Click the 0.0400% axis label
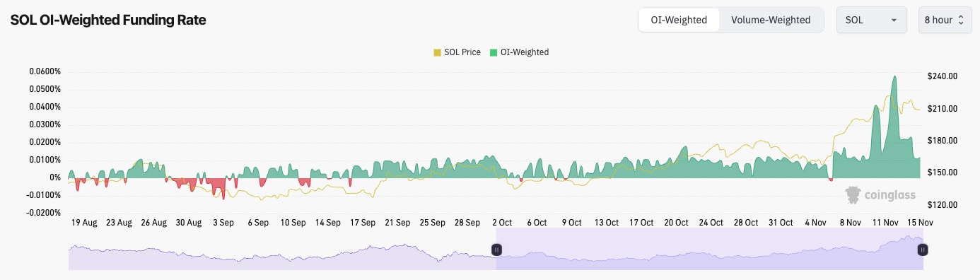The image size is (980, 280). pos(45,107)
